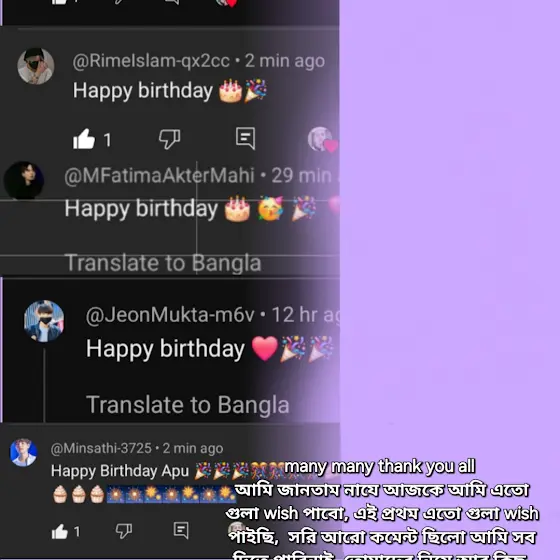Open @Minsathi-3725 username link
560x560 pixels.
[x=101, y=448]
